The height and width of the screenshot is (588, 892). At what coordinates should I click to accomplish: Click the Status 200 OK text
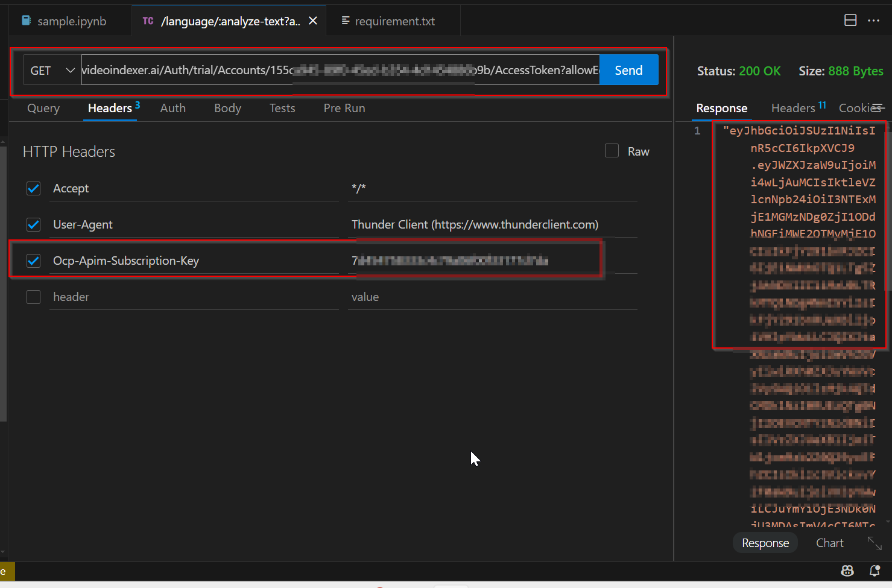[739, 71]
